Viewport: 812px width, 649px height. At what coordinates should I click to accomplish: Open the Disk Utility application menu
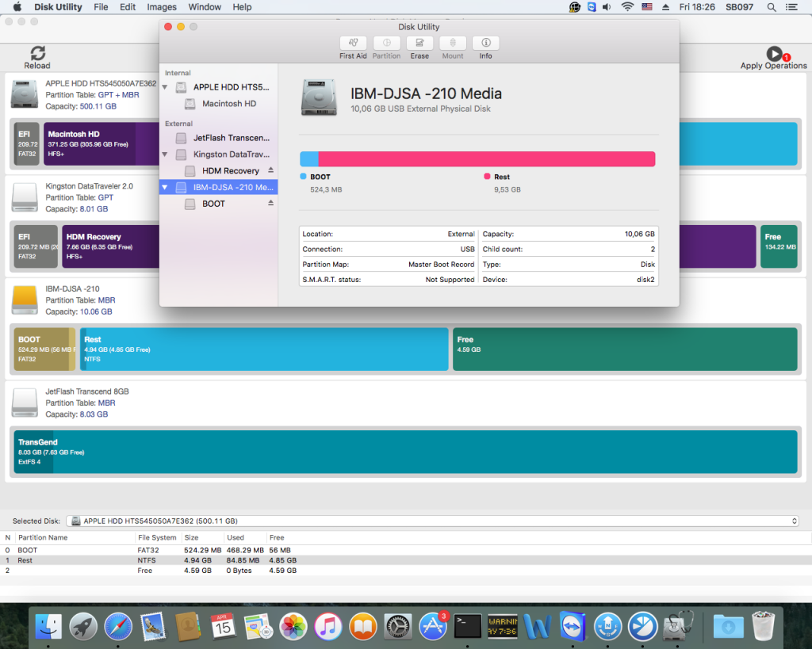(x=58, y=7)
